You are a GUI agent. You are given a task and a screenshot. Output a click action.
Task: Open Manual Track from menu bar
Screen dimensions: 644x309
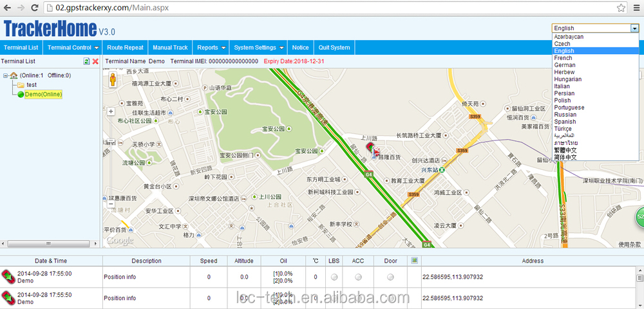(x=170, y=48)
